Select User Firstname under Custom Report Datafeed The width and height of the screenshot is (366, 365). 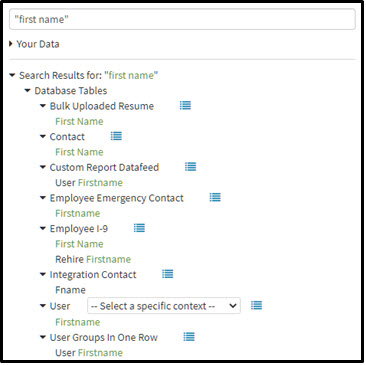pyautogui.click(x=89, y=183)
